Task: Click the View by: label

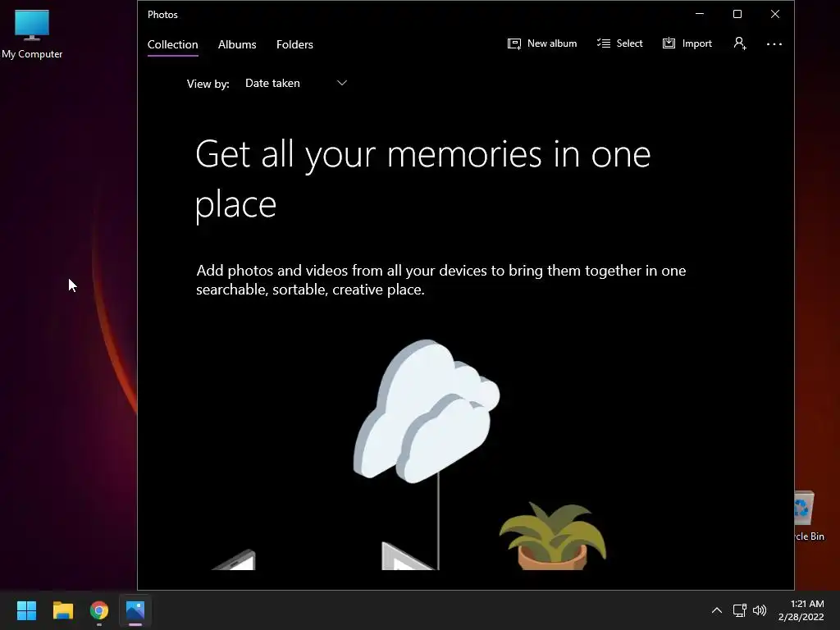Action: click(208, 84)
